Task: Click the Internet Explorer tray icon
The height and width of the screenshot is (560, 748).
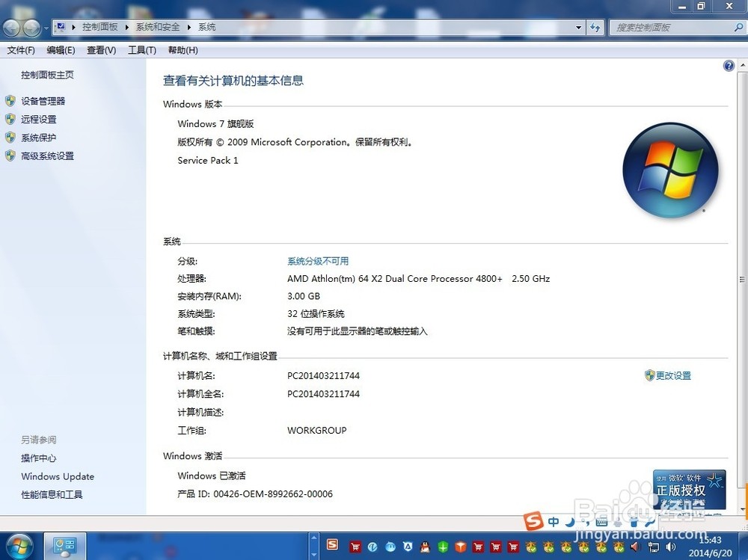Action: pyautogui.click(x=372, y=547)
